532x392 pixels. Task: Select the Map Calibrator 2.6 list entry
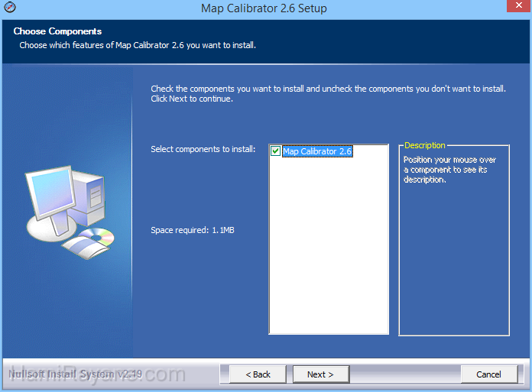pos(317,151)
